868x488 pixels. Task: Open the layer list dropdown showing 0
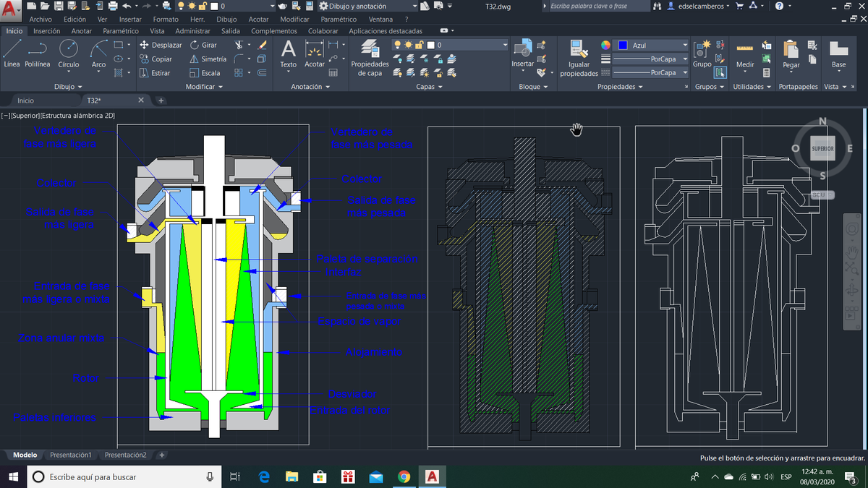tap(504, 45)
